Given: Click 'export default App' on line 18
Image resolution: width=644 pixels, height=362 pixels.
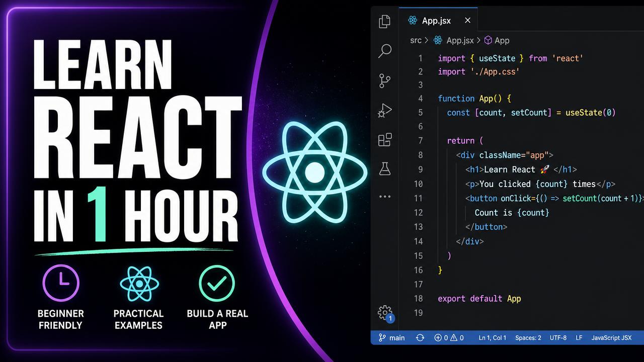Looking at the screenshot, I should pyautogui.click(x=479, y=299).
